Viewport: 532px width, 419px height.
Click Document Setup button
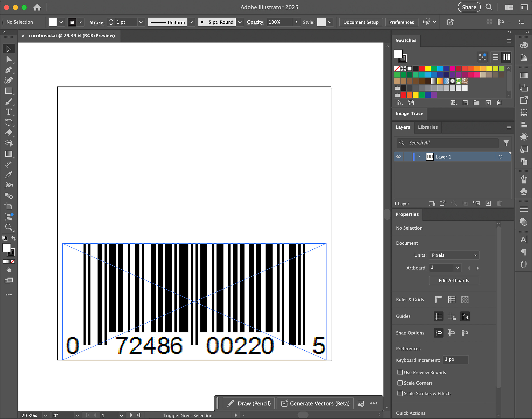361,22
